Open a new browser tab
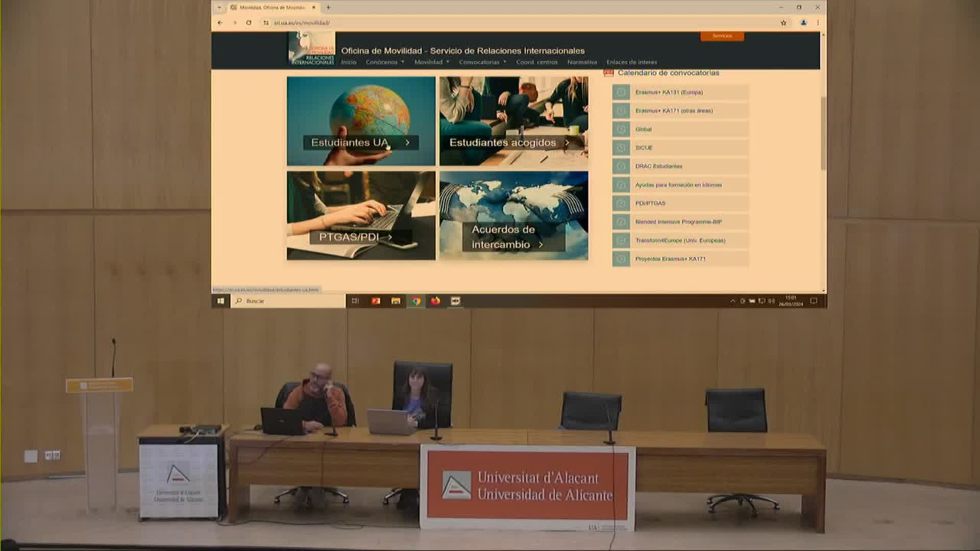Image resolution: width=980 pixels, height=551 pixels. click(x=328, y=7)
